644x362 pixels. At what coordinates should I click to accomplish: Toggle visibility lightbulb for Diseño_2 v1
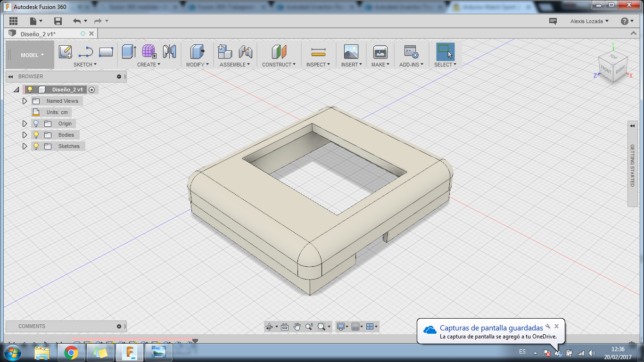click(x=30, y=90)
